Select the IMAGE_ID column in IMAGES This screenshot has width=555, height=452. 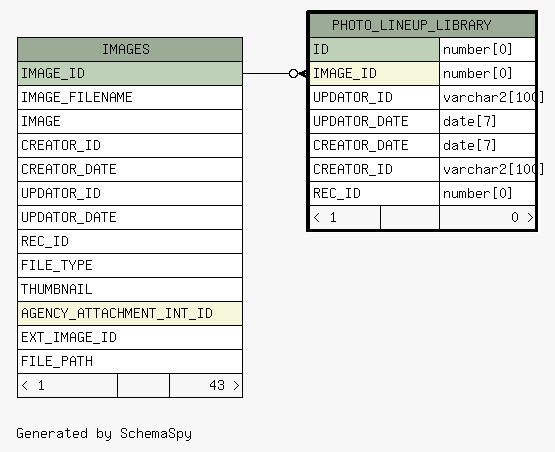click(x=130, y=73)
